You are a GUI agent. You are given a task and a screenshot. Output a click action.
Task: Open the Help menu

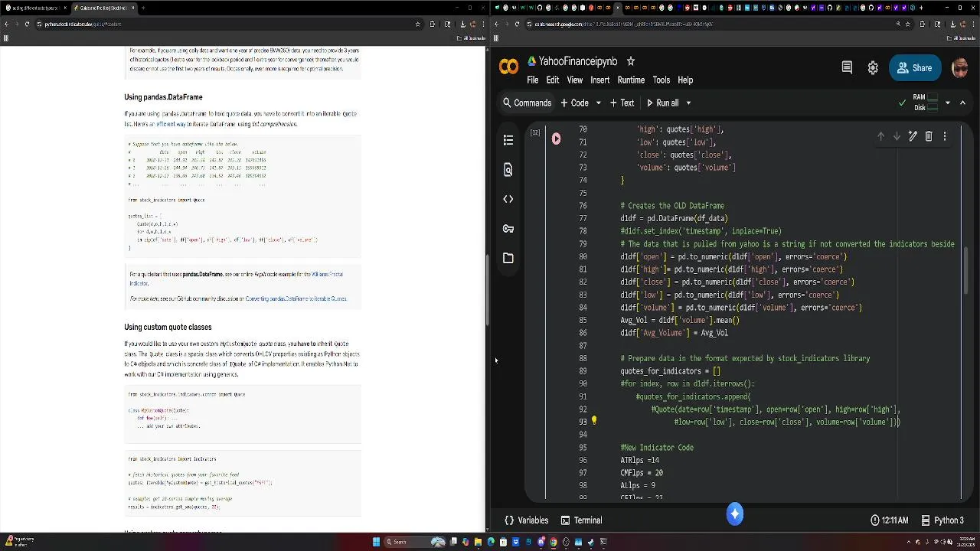coord(685,80)
